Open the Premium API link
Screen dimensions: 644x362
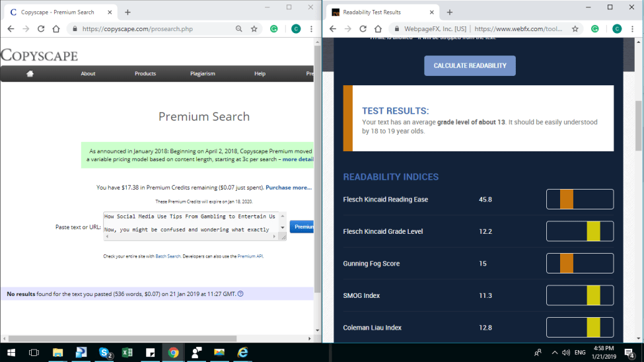[250, 256]
